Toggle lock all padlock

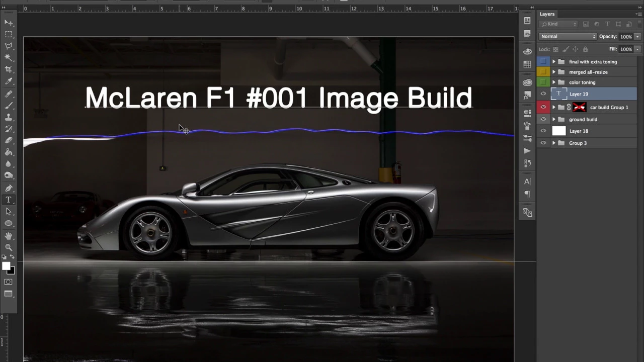585,49
